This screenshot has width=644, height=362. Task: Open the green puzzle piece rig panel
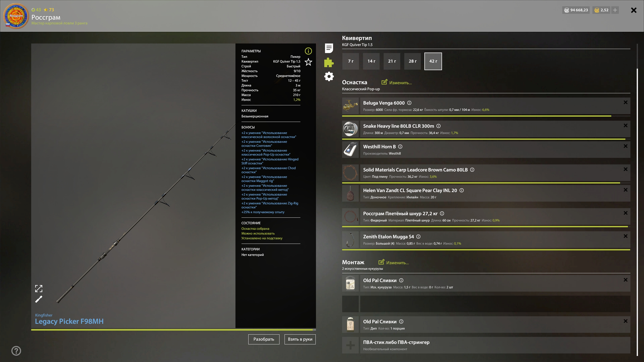tap(329, 62)
